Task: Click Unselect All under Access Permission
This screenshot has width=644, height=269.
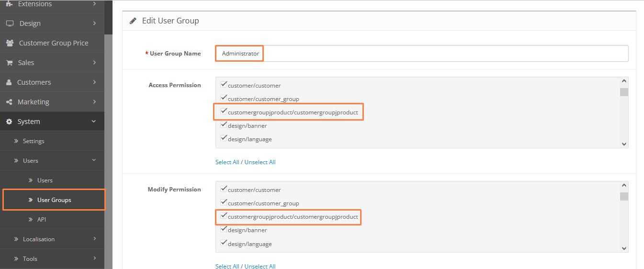Action: [260, 162]
